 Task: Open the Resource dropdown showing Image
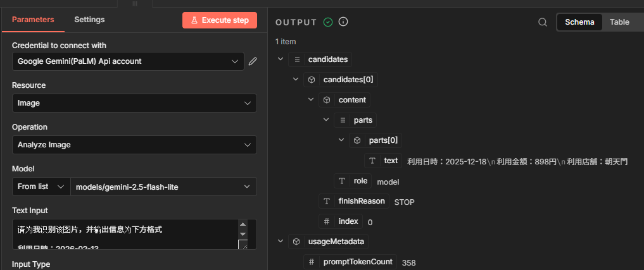coord(134,103)
